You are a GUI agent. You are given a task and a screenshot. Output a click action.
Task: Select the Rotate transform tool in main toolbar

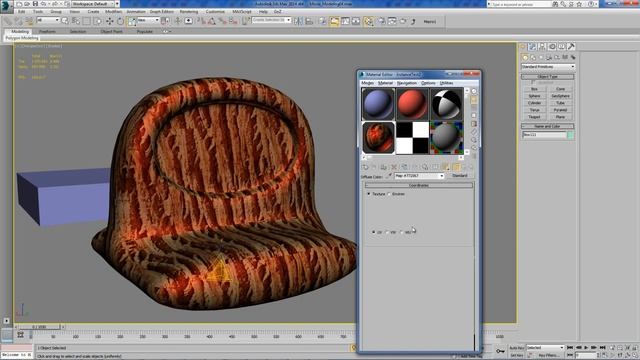click(120, 21)
